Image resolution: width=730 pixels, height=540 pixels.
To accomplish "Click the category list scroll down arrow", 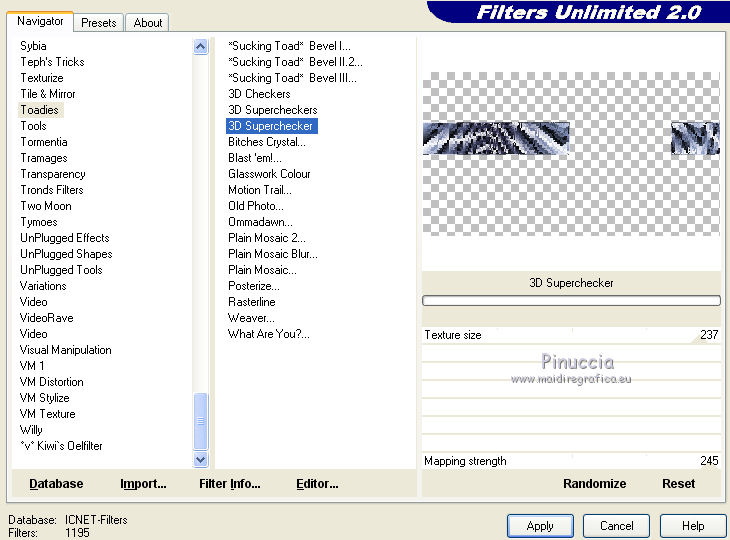I will tap(201, 460).
